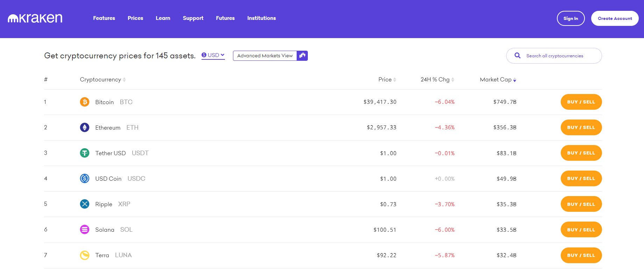Click Ripple price $0.73

[x=388, y=204]
